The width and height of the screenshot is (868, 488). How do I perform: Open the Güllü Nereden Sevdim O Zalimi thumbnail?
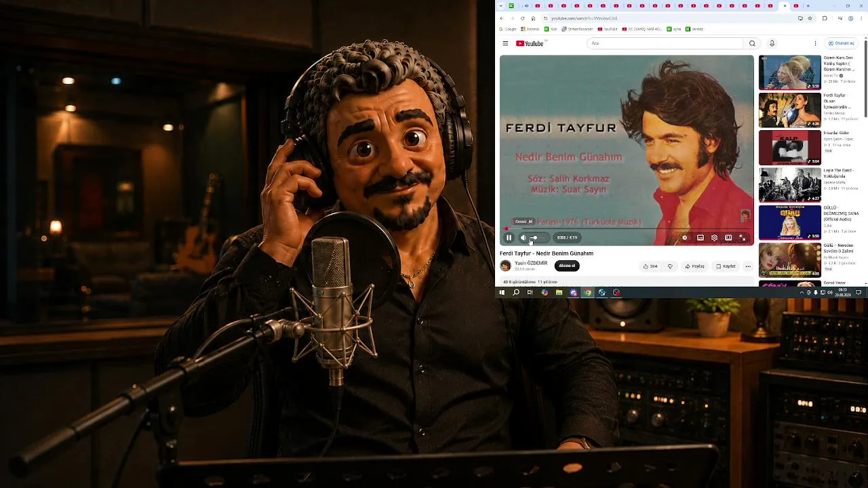(789, 260)
